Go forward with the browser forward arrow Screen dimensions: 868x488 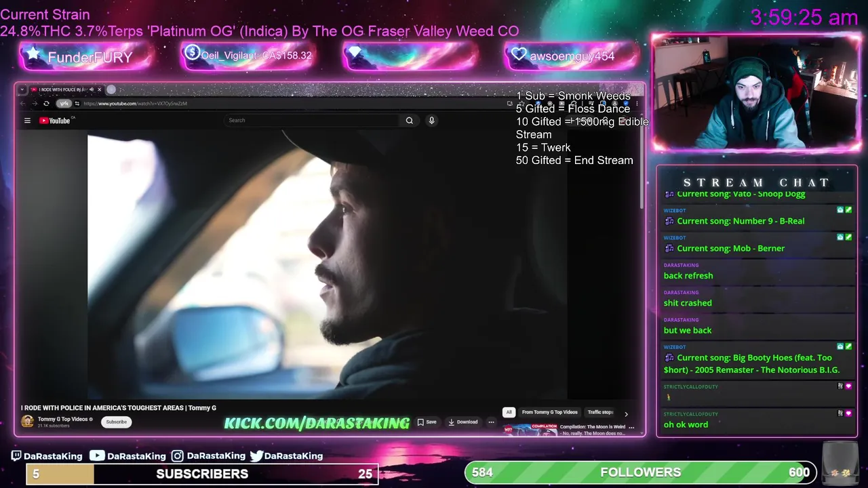click(34, 104)
